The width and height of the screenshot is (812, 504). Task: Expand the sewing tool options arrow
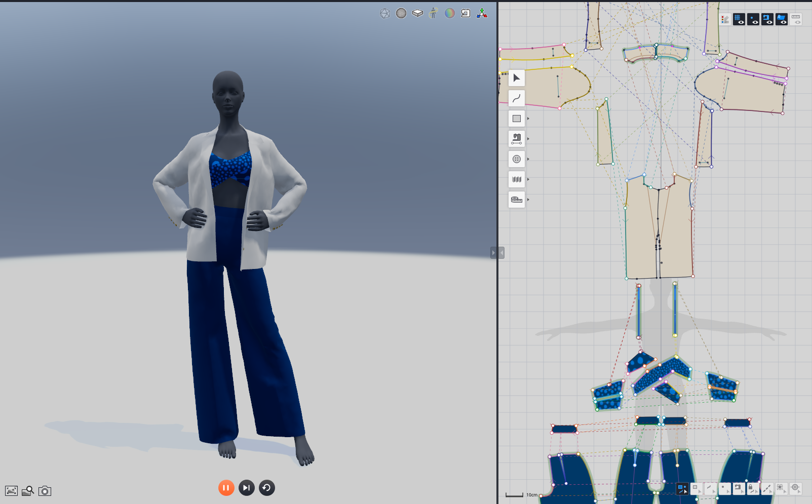coord(528,139)
